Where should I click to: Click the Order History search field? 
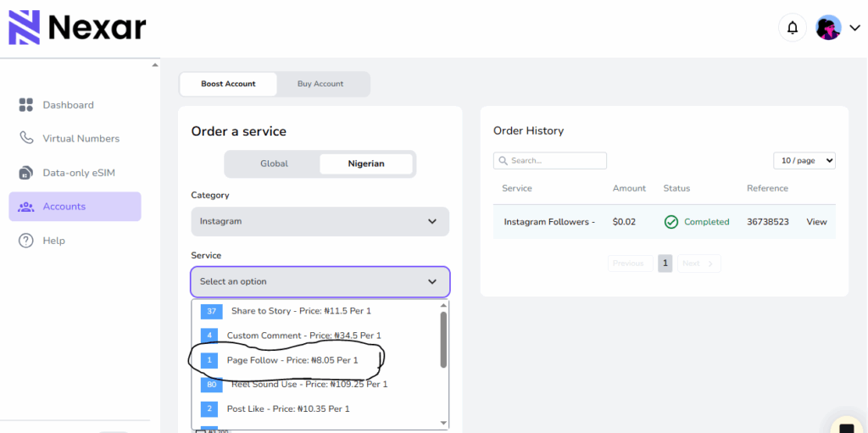(549, 161)
